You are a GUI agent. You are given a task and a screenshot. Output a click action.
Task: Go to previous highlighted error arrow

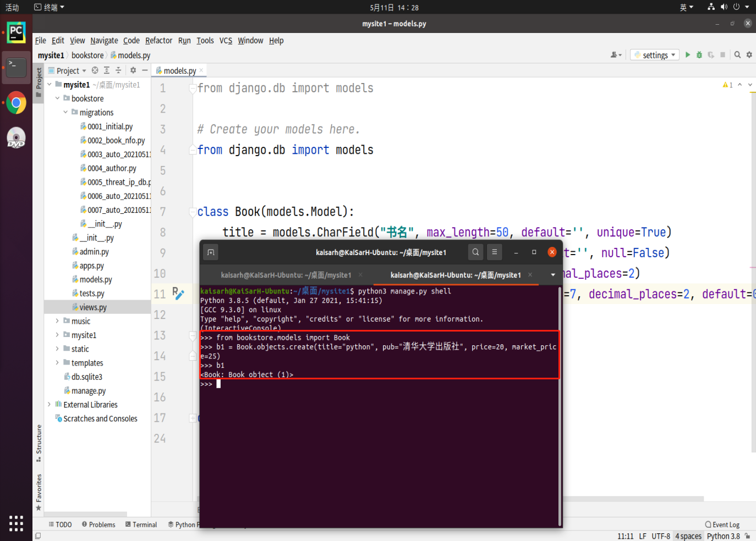pos(740,85)
